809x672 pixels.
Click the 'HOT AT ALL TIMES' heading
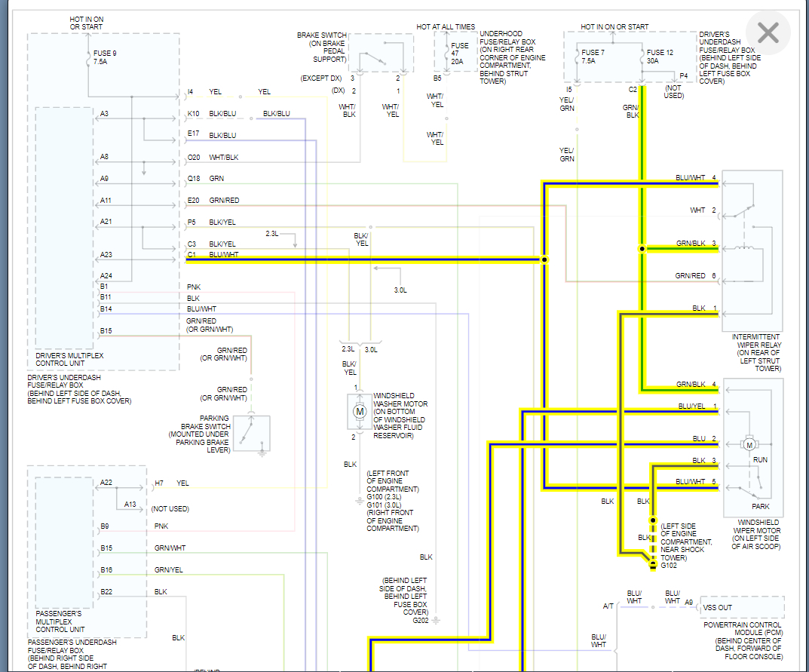[446, 27]
